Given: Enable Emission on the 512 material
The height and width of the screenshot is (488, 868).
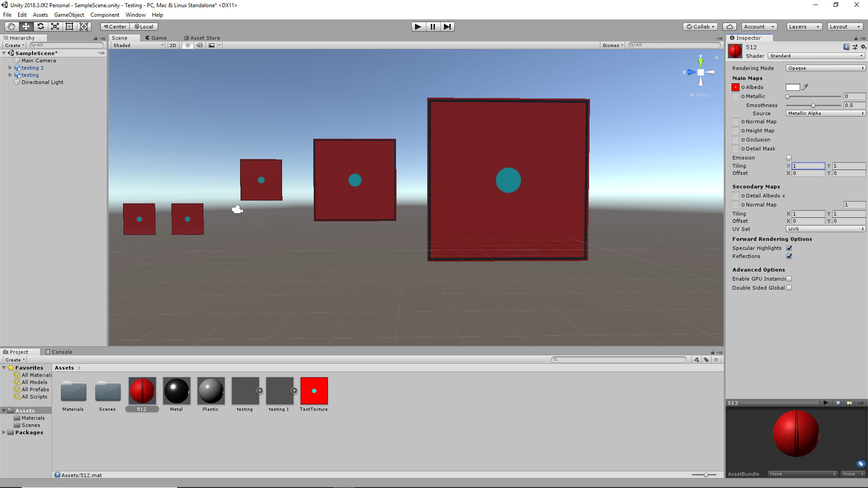Looking at the screenshot, I should [789, 157].
